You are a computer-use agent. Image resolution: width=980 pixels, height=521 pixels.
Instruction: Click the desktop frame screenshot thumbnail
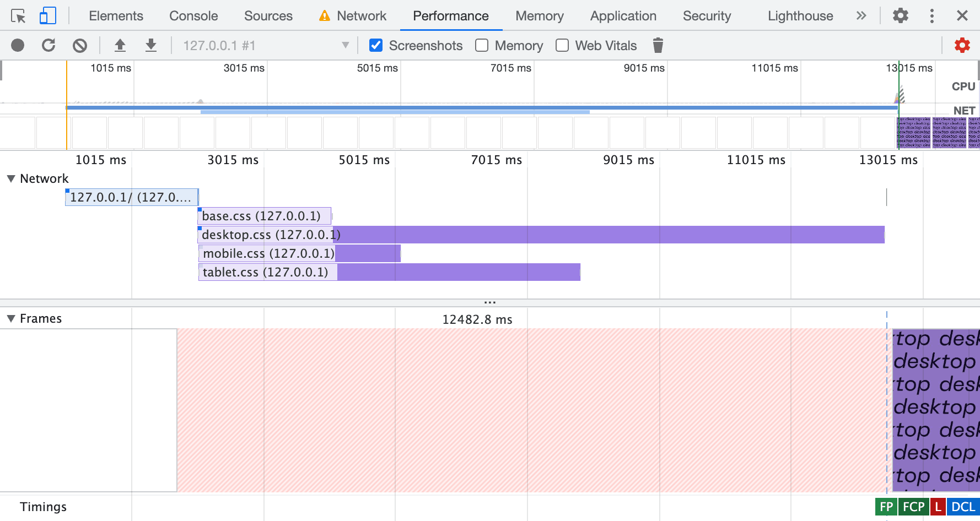(x=936, y=410)
